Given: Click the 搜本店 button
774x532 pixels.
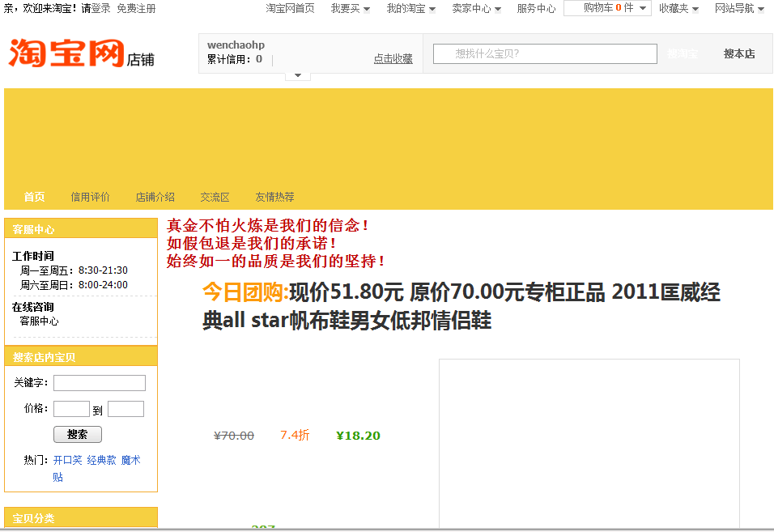Looking at the screenshot, I should tap(739, 53).
